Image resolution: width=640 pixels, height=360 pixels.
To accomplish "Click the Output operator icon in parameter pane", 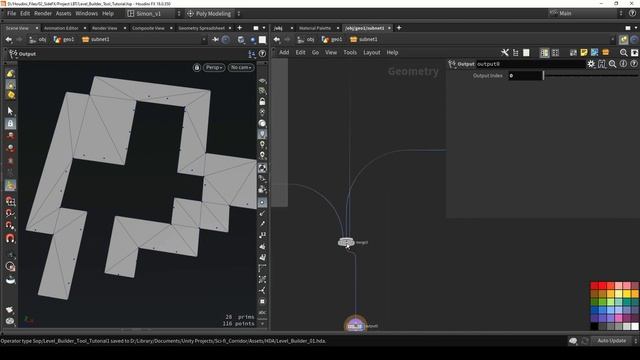I will (x=452, y=64).
